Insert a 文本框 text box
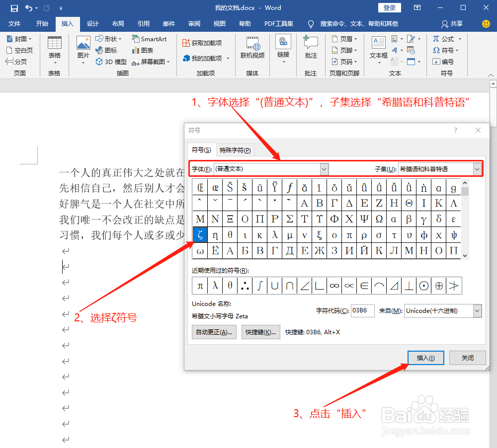Screen dimensions: 497x448 (x=379, y=50)
